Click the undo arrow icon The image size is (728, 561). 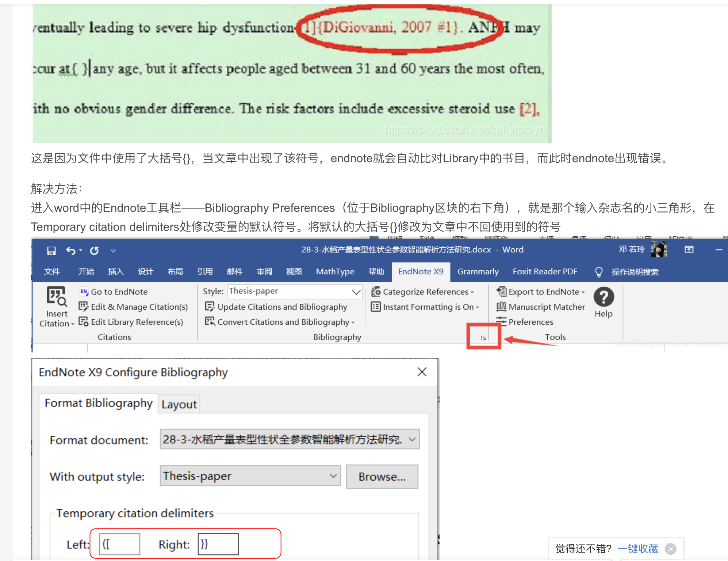(x=70, y=251)
